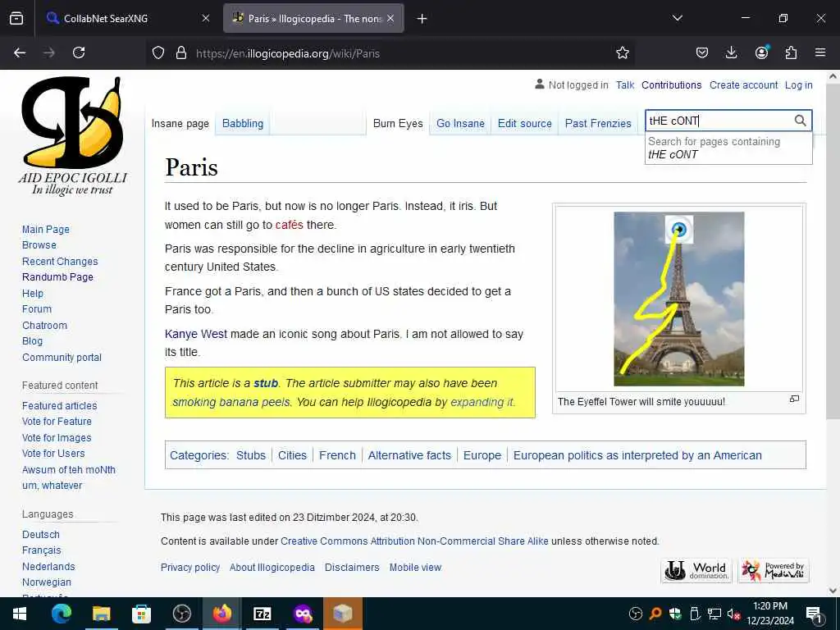Open the Contributions link
The height and width of the screenshot is (630, 840).
(671, 85)
